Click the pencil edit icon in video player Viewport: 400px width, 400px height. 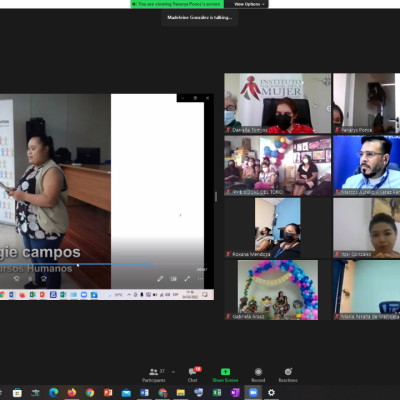point(160,279)
